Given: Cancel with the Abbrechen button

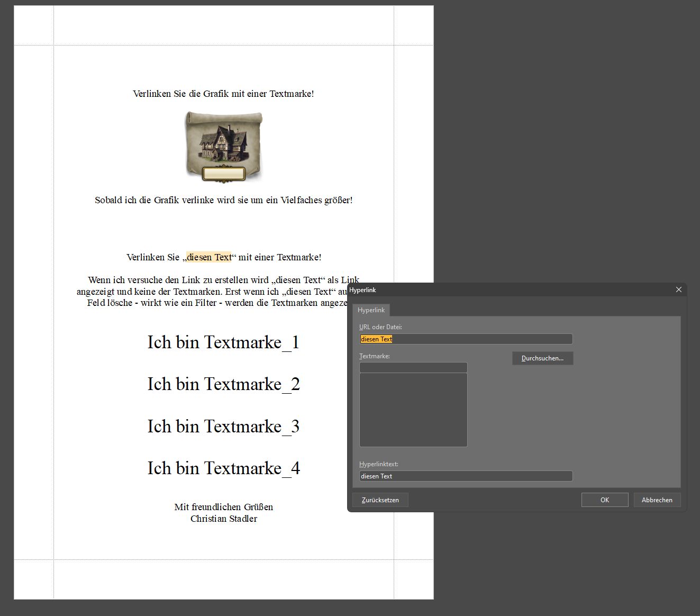Looking at the screenshot, I should pyautogui.click(x=657, y=500).
